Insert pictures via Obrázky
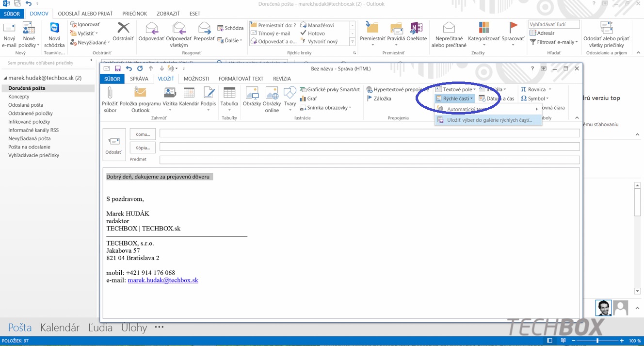The image size is (644, 346). pos(252,97)
